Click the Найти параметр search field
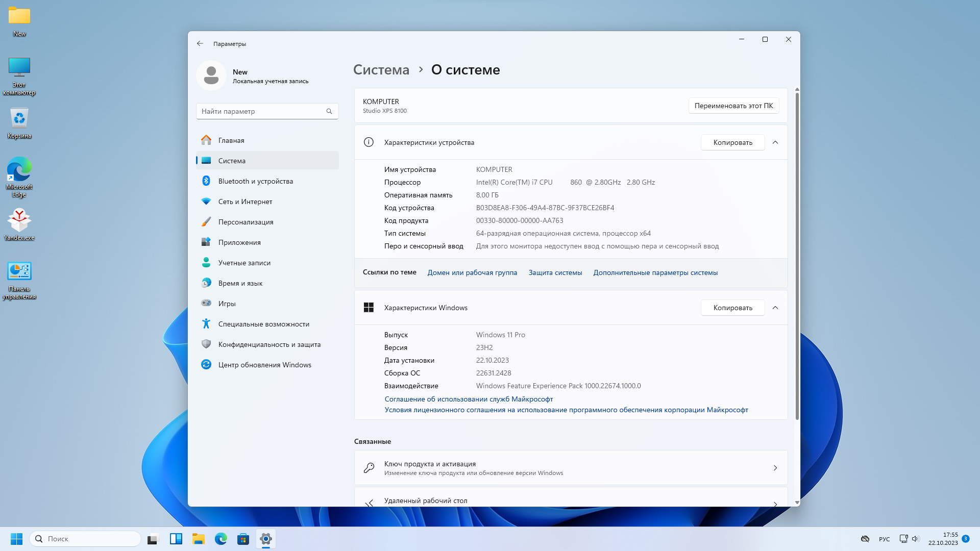This screenshot has width=980, height=551. coord(260,111)
